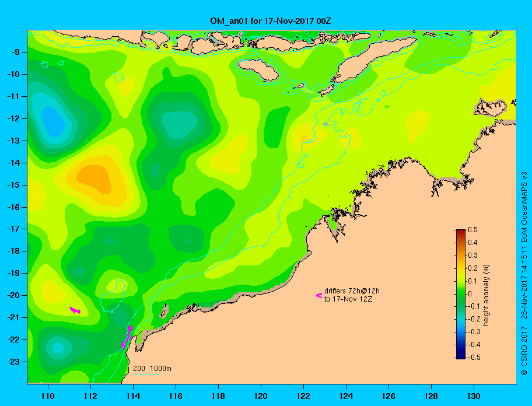Screen dimensions: 532x406
Task: Click the 0 value on color bar scale
Action: click(470, 294)
